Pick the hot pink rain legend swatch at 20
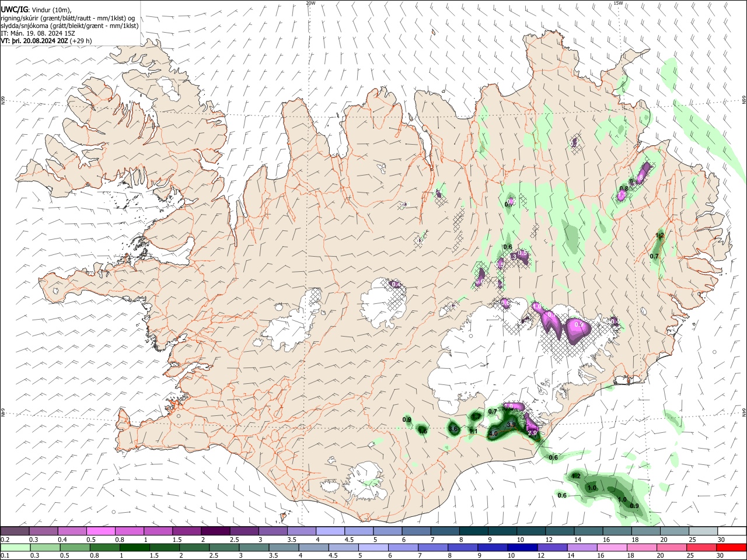The image size is (747, 560). coord(671,547)
